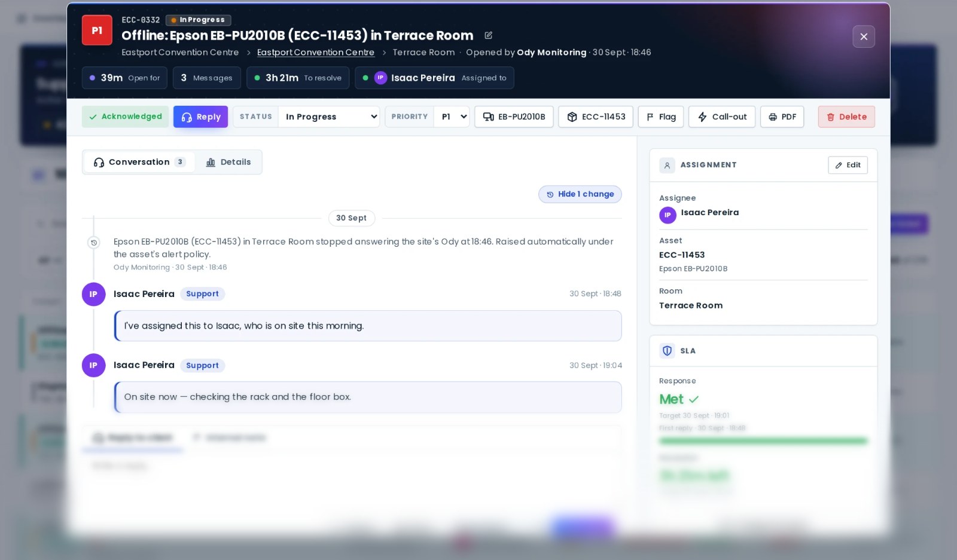Click the P1 priority badge
The width and height of the screenshot is (957, 560).
point(97,30)
